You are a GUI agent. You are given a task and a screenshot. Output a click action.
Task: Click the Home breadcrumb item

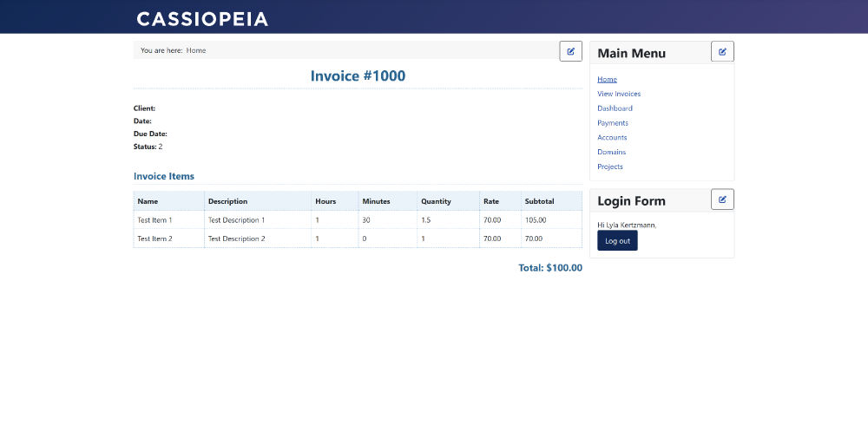[196, 50]
